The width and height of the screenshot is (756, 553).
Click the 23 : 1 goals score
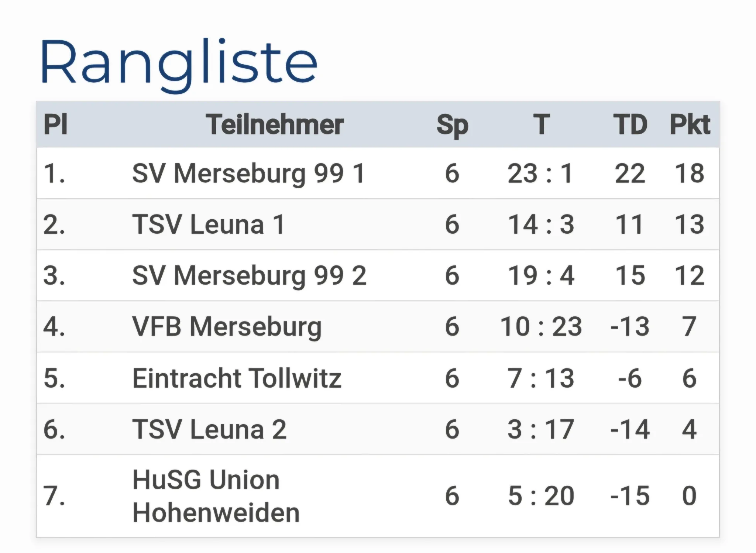tap(540, 173)
